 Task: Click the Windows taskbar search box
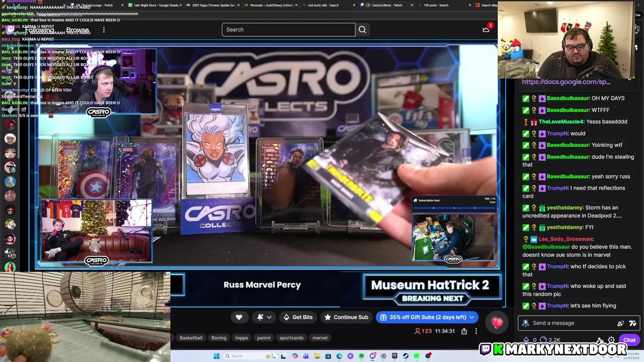click(250, 356)
